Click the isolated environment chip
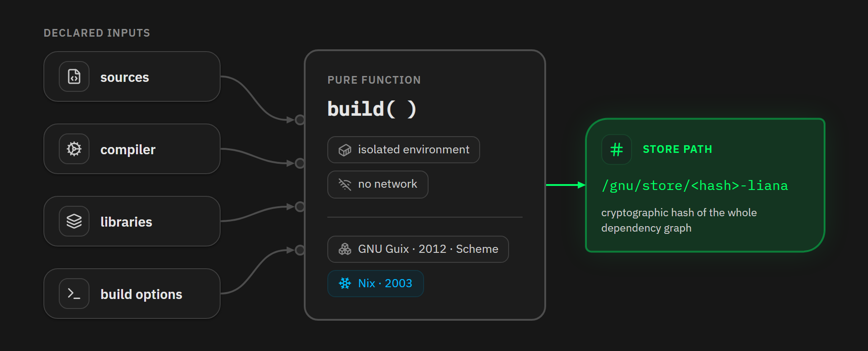868x351 pixels. [404, 150]
